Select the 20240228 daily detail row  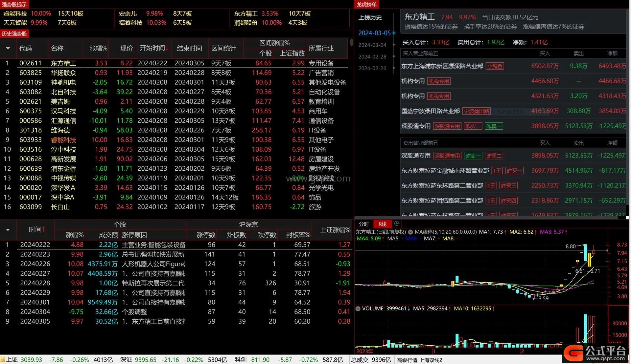(x=176, y=283)
